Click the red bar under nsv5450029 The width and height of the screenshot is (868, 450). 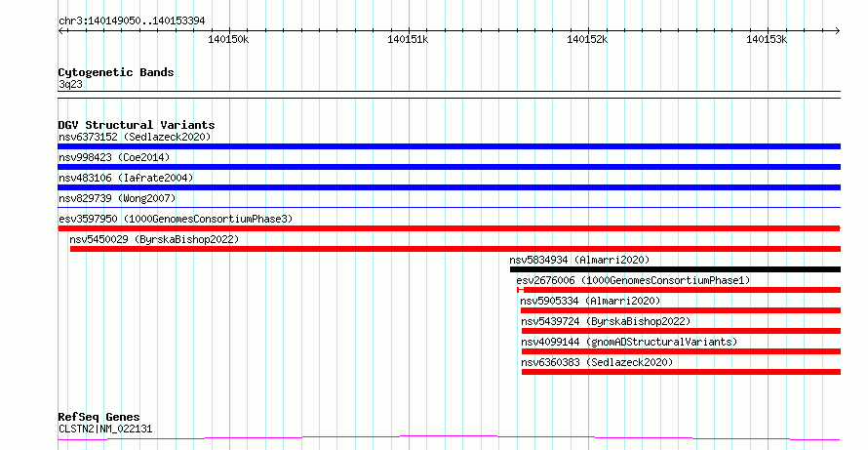point(455,249)
